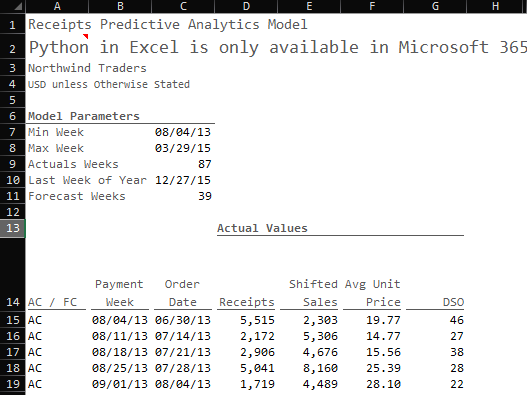Image resolution: width=527 pixels, height=395 pixels.
Task: Click the 'Northwind Traders' cell
Action: (87, 68)
